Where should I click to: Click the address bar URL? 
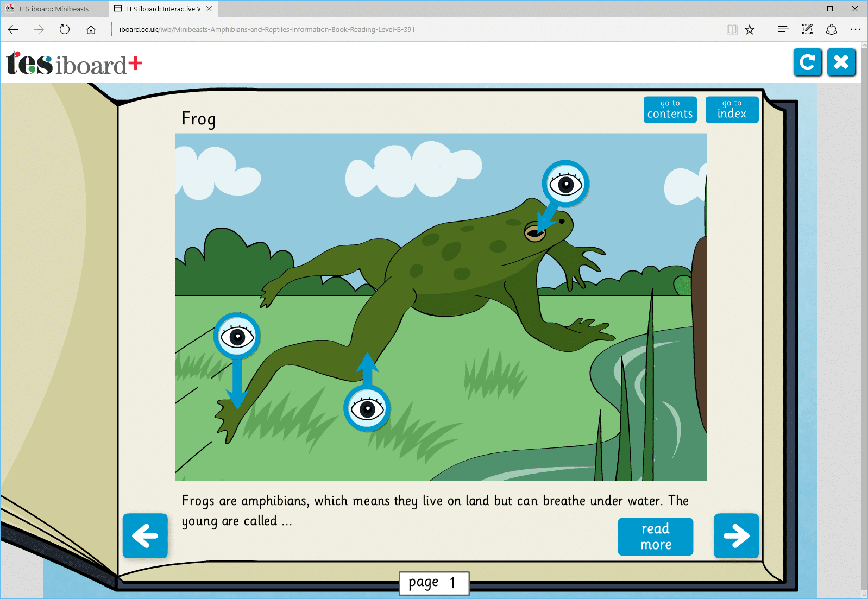click(x=267, y=30)
